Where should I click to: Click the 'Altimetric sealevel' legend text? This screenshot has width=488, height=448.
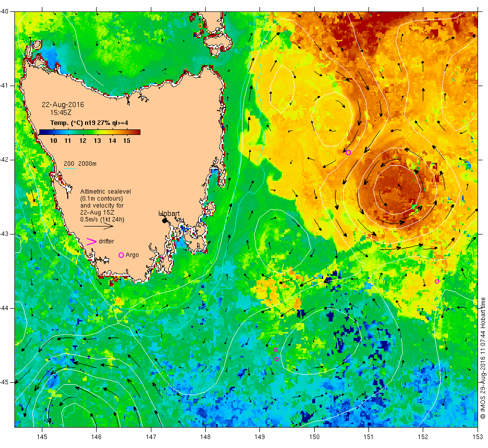(106, 192)
